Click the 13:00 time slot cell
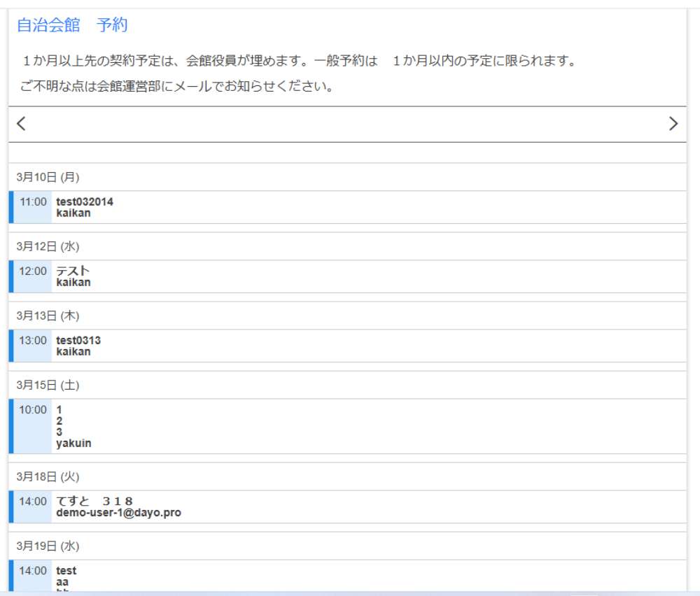 (33, 341)
